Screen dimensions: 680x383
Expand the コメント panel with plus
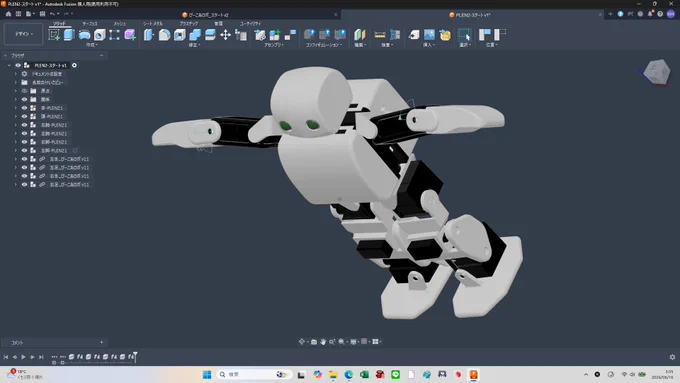pos(101,343)
